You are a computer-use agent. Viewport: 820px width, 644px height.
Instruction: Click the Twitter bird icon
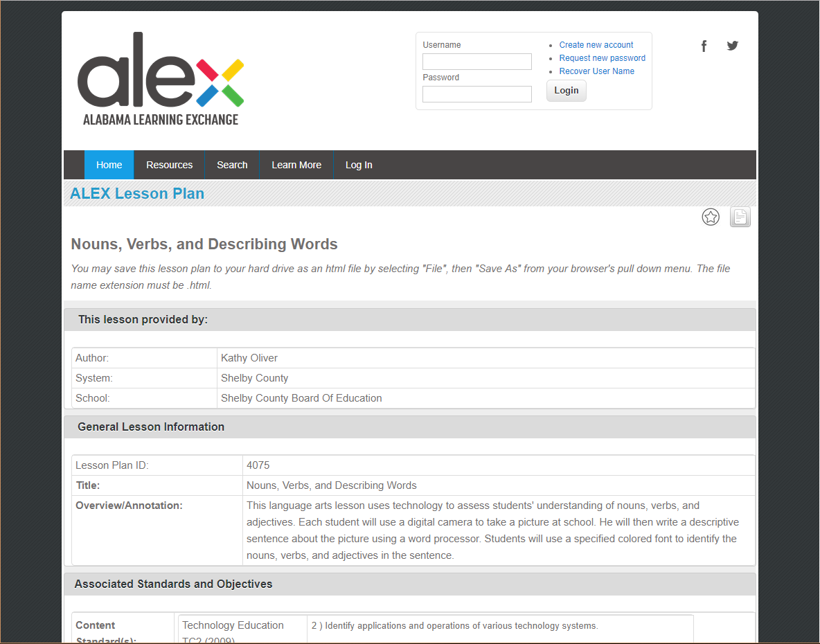click(x=732, y=45)
